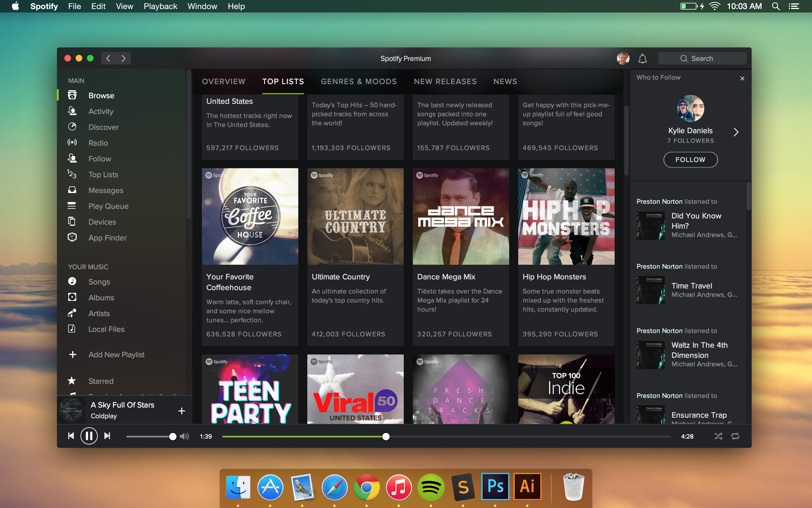Open Photoshop from the dock
812x508 pixels.
[495, 487]
